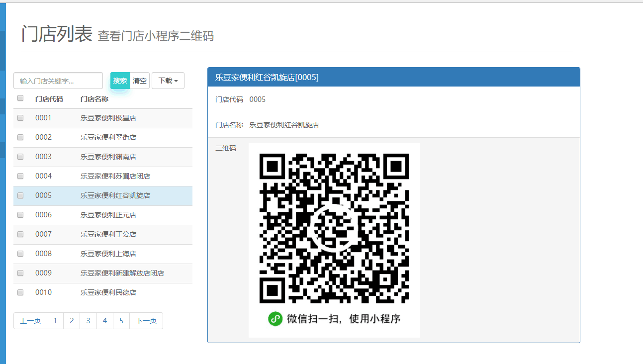Open page 4 in pagination
643x364 pixels.
(x=105, y=321)
